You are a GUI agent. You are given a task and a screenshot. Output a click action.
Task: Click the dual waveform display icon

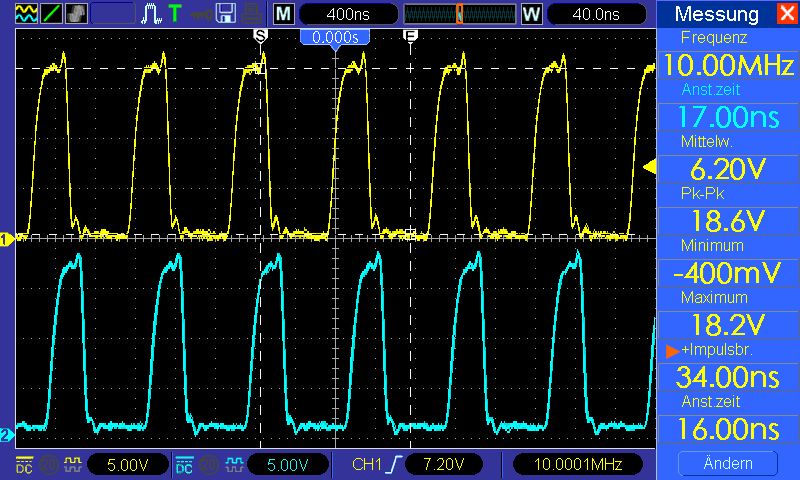[x=26, y=13]
